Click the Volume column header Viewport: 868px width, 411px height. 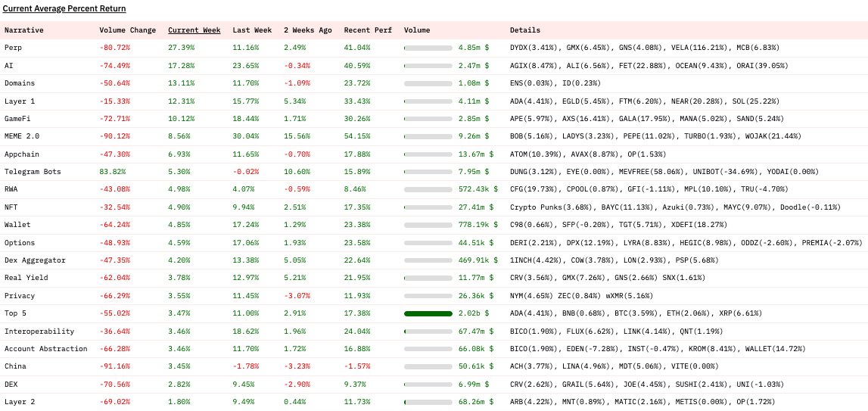(x=417, y=30)
